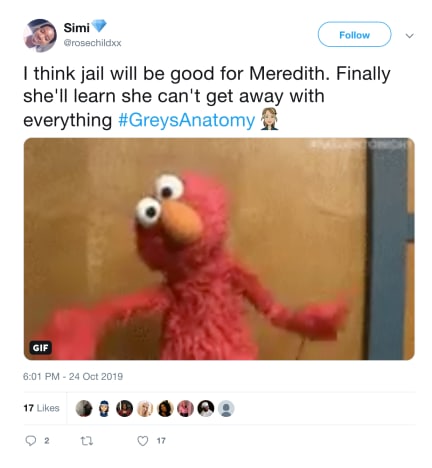
Task: Click the GIF badge on the media
Action: pos(40,348)
